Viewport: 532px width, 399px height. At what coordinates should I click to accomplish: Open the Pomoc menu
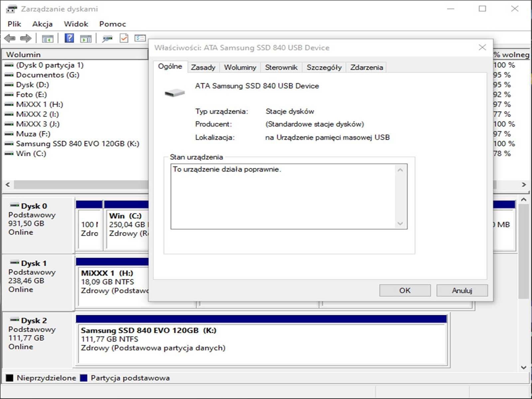112,24
